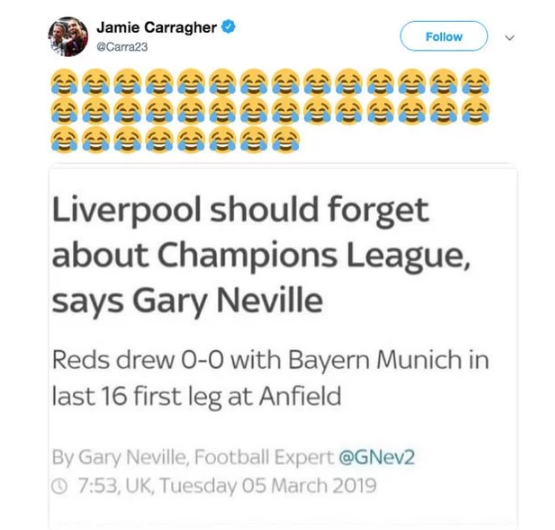The image size is (555, 530).
Task: Click the Tuesday 05 March 2019 timestamp
Action: 268,486
